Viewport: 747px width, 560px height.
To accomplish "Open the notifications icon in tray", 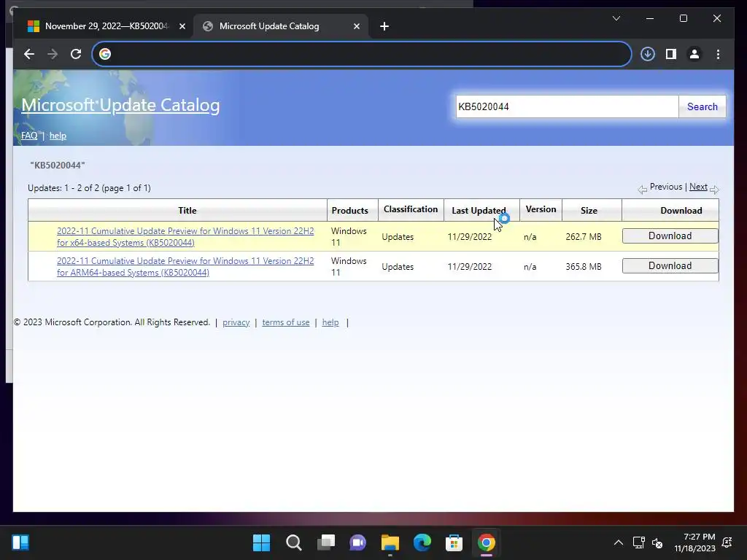I will 727,542.
